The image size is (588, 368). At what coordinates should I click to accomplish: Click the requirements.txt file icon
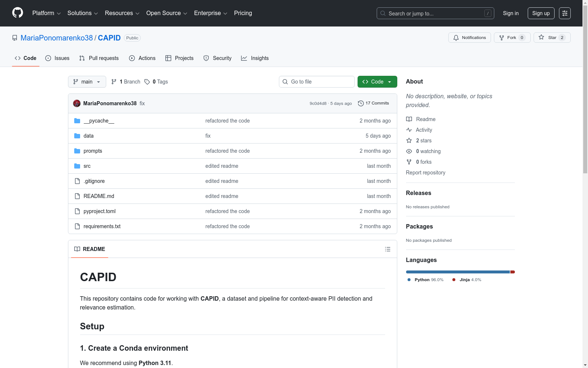(x=77, y=226)
